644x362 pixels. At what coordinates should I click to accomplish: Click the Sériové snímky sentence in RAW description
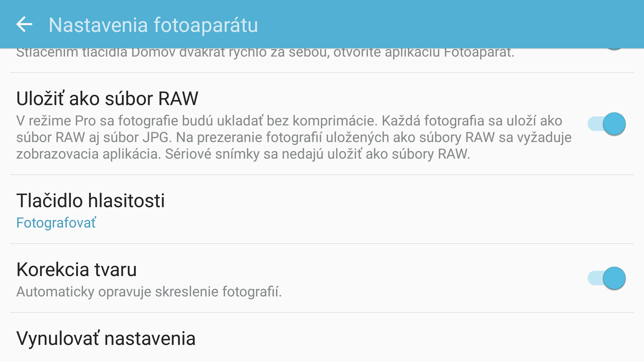click(x=317, y=154)
